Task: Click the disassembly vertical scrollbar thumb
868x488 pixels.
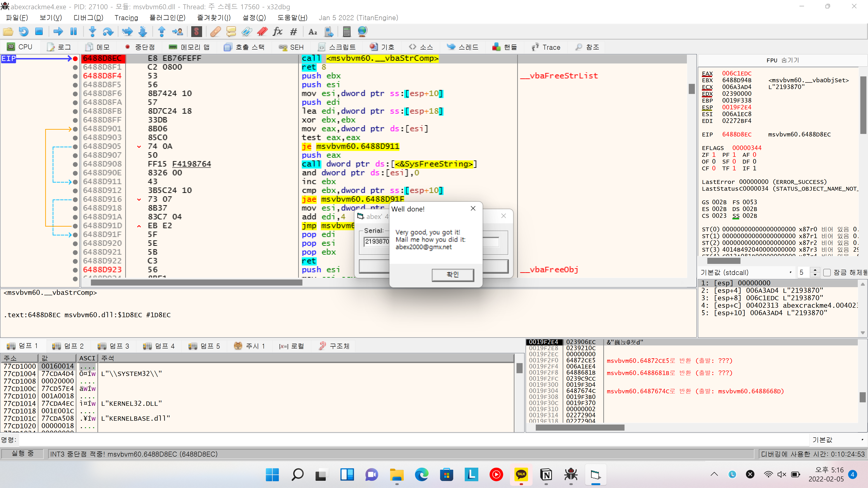Action: pos(692,89)
